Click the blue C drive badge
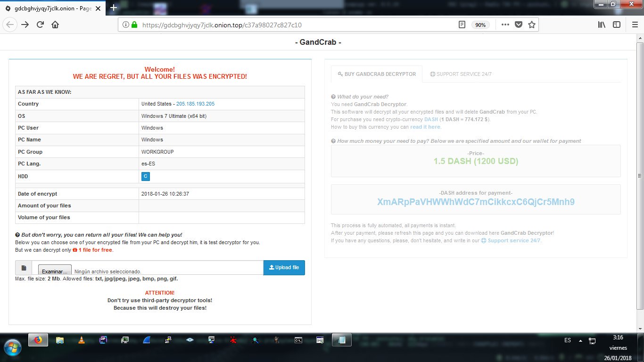This screenshot has width=644, height=362. 145,176
